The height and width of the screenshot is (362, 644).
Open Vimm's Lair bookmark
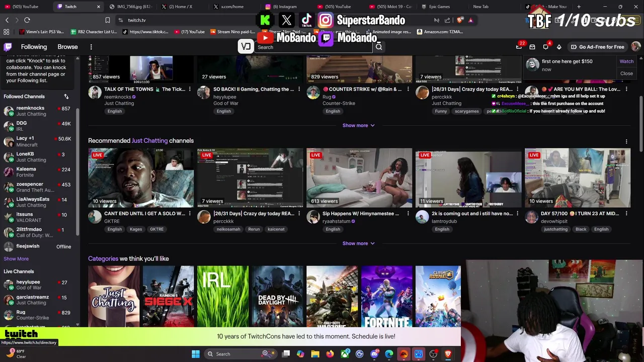pos(42,32)
